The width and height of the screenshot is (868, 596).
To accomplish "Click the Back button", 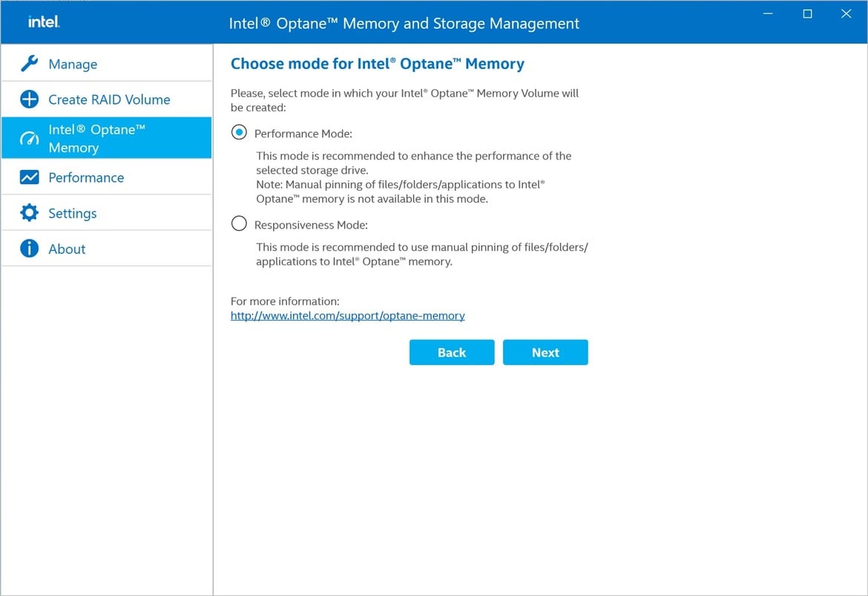I will pyautogui.click(x=452, y=353).
